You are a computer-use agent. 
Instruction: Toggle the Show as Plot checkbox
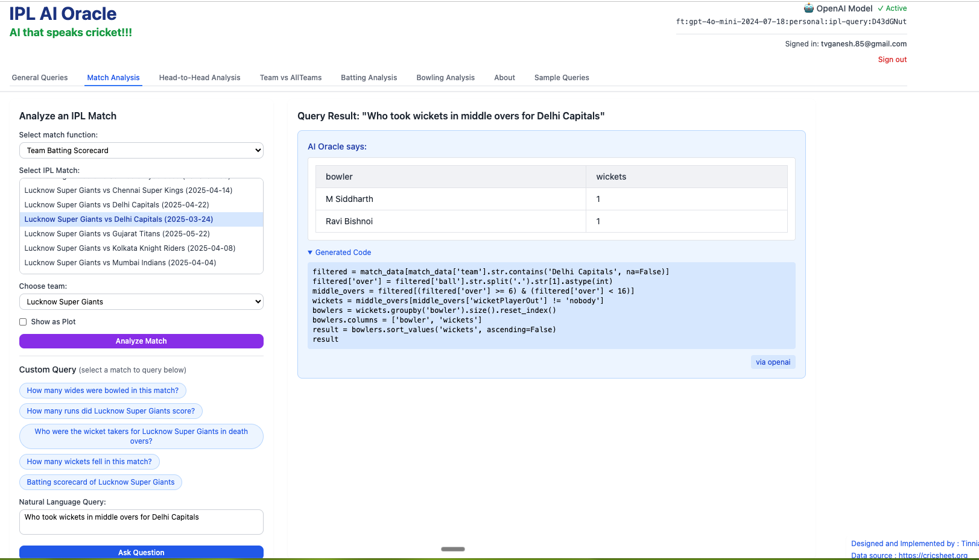click(x=23, y=322)
